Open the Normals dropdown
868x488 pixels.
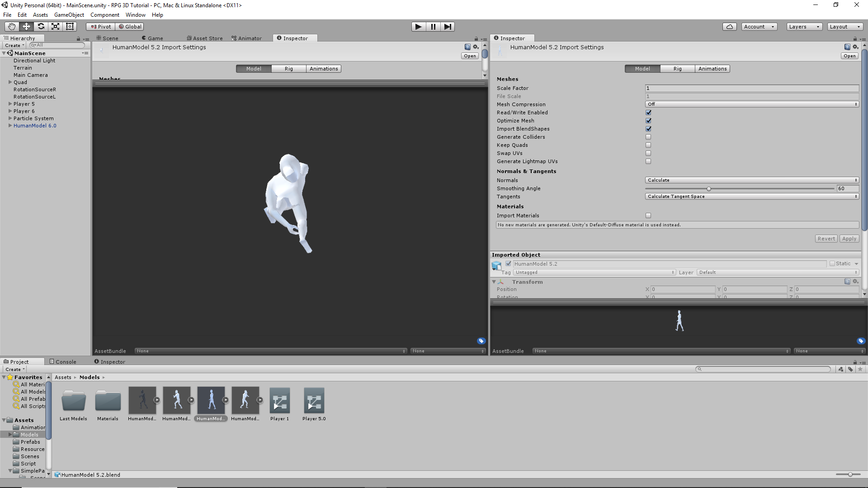[x=751, y=180]
